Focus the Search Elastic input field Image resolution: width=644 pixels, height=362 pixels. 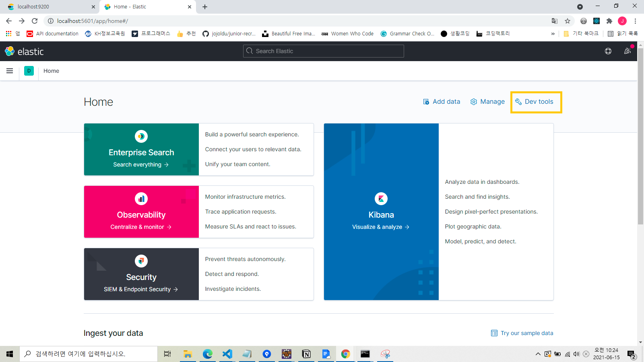pos(324,51)
